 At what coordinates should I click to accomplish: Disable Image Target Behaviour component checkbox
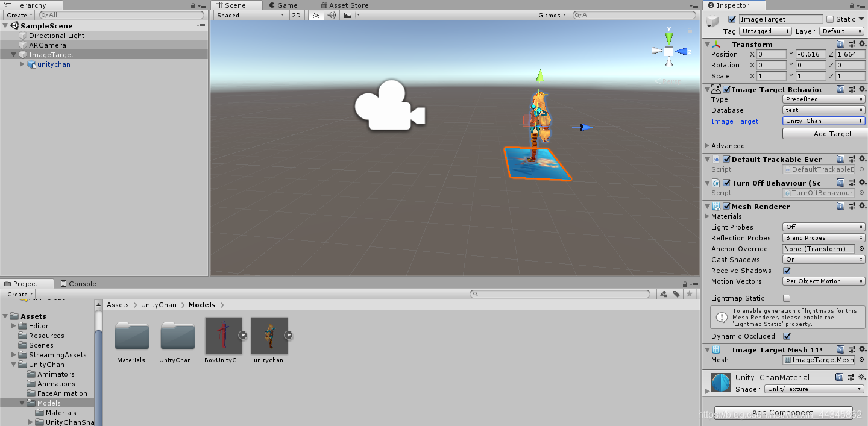coord(726,89)
